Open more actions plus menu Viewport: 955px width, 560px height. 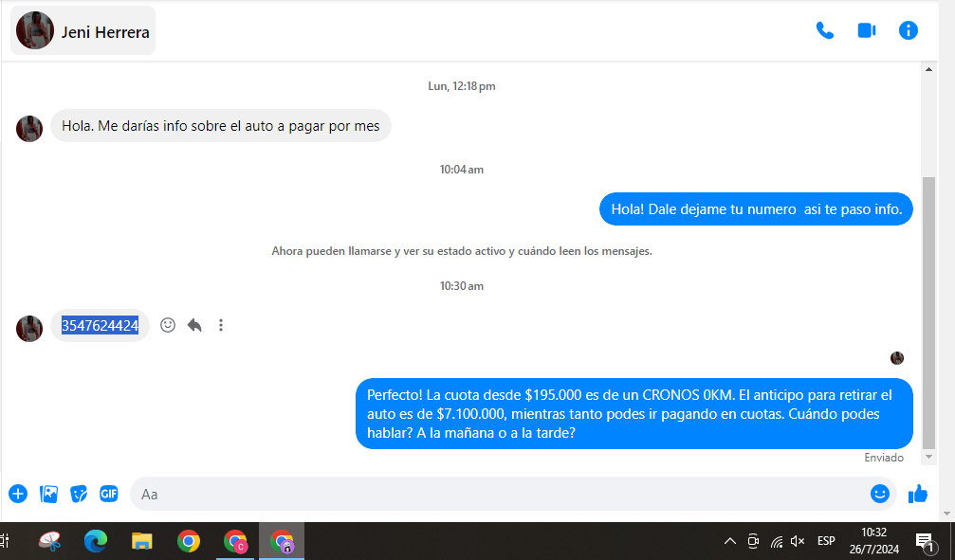(x=18, y=494)
